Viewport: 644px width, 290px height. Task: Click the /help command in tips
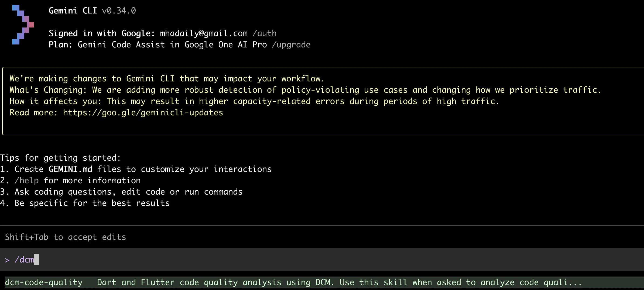(x=26, y=181)
